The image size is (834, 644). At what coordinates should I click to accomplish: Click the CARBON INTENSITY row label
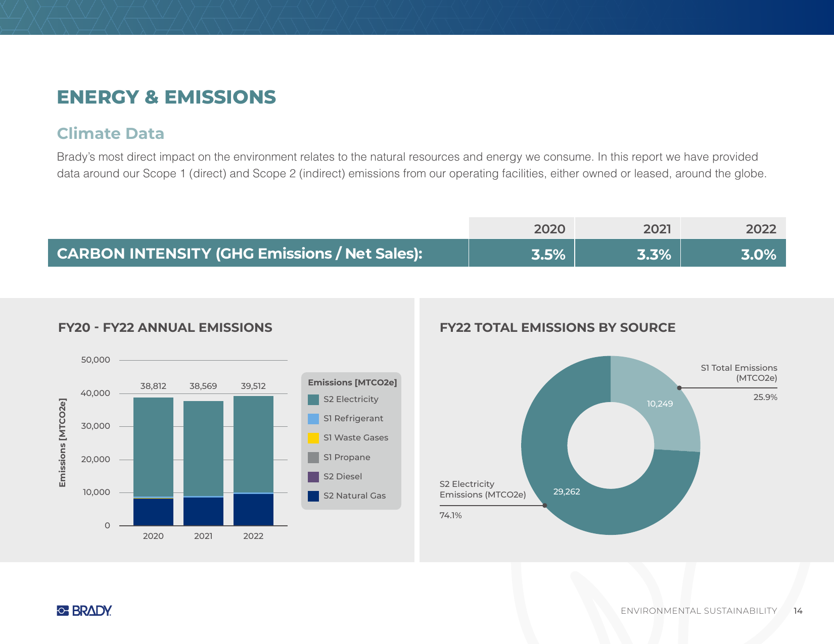pos(240,253)
